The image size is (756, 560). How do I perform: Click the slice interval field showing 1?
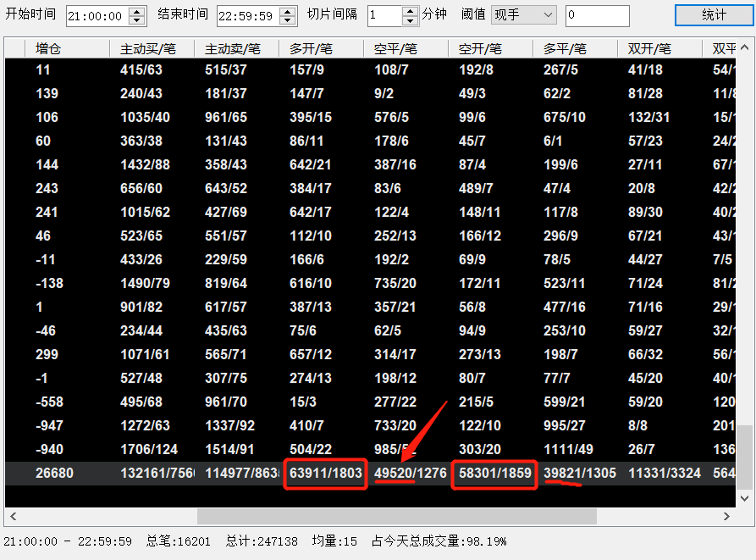click(x=385, y=16)
